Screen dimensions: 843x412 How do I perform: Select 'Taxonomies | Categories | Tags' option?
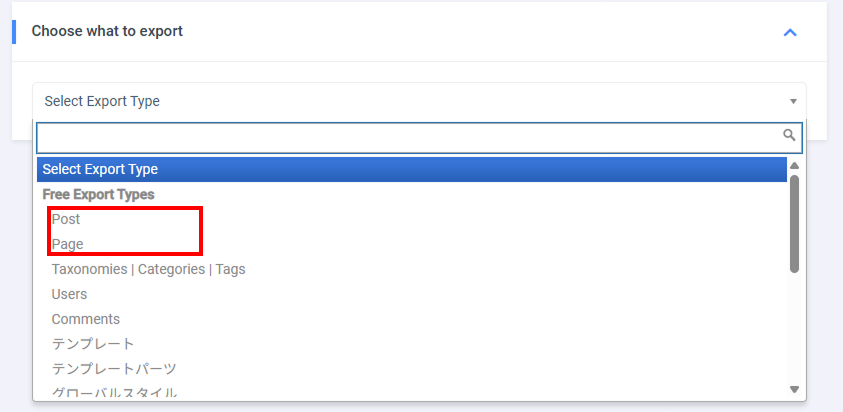click(148, 269)
